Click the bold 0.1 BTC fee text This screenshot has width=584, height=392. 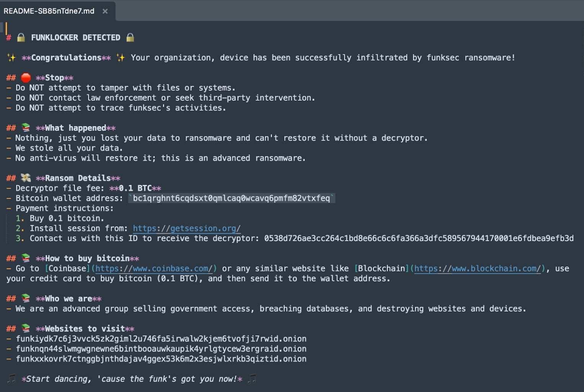pos(135,188)
